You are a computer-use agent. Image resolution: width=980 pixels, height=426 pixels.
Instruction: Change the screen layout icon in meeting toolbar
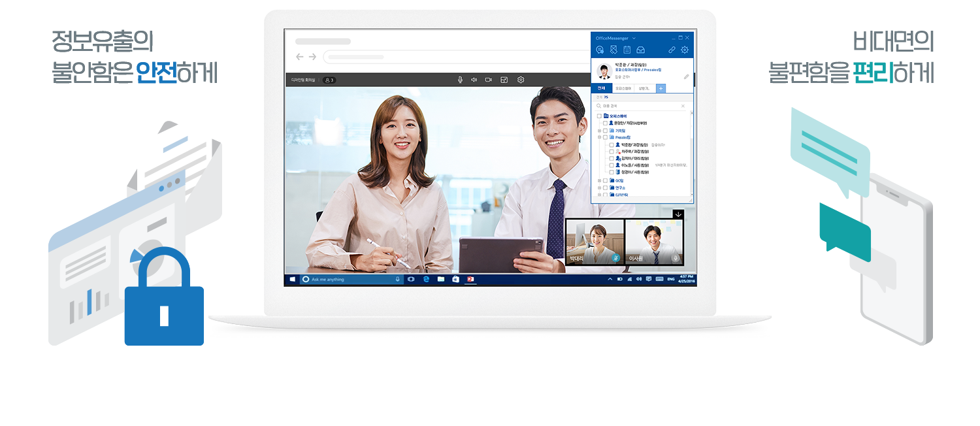click(504, 80)
